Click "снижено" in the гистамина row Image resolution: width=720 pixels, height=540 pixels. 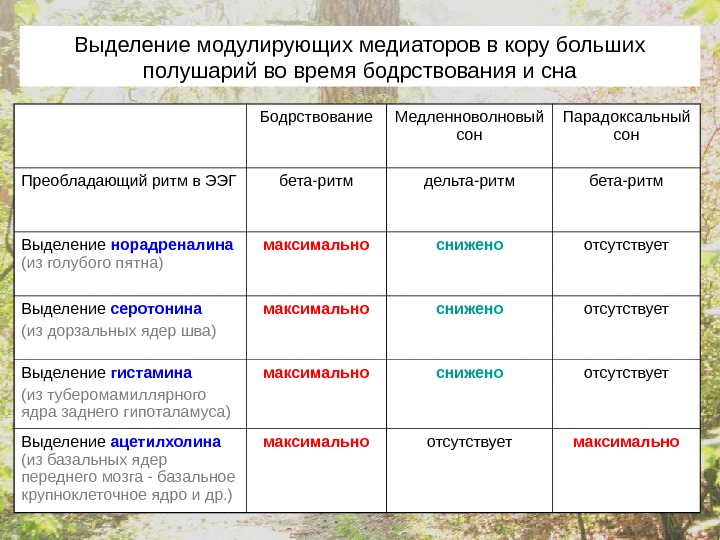469,373
